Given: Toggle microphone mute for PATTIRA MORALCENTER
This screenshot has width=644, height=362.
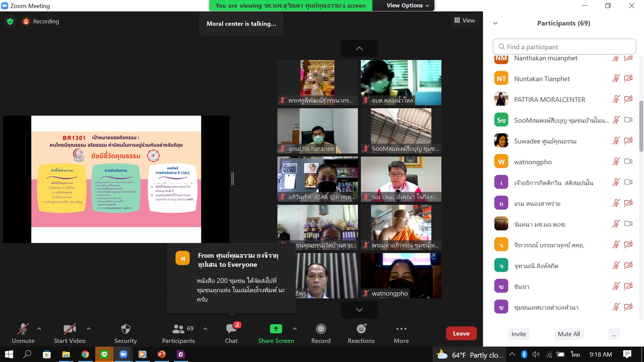Looking at the screenshot, I should pos(616,100).
